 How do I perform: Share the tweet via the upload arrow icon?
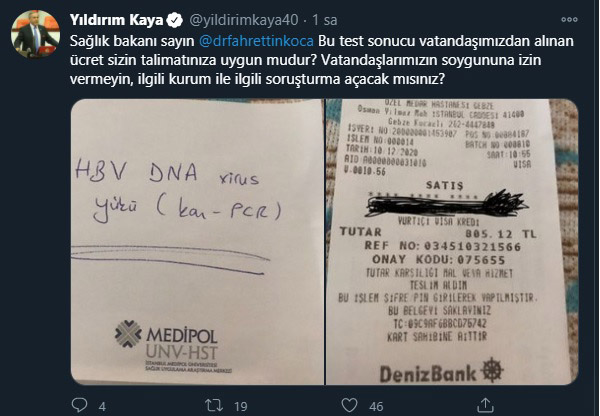click(x=484, y=405)
